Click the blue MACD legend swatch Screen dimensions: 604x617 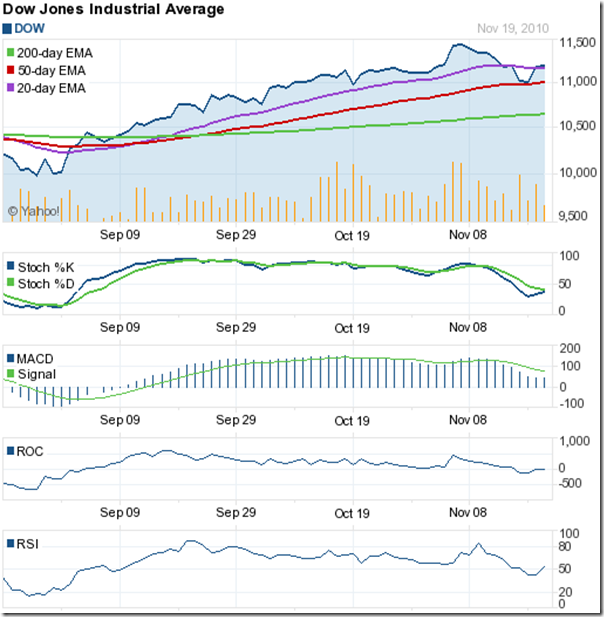(11, 358)
